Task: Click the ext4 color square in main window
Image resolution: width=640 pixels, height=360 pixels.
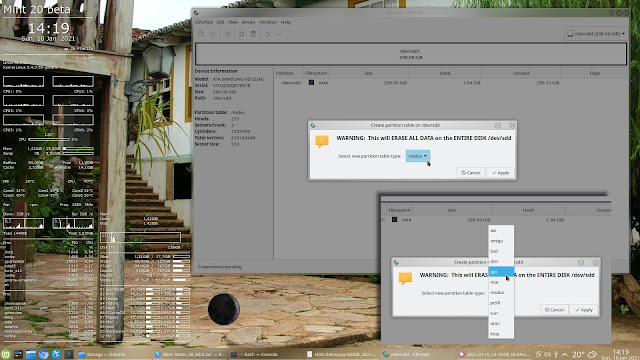Action: [311, 82]
